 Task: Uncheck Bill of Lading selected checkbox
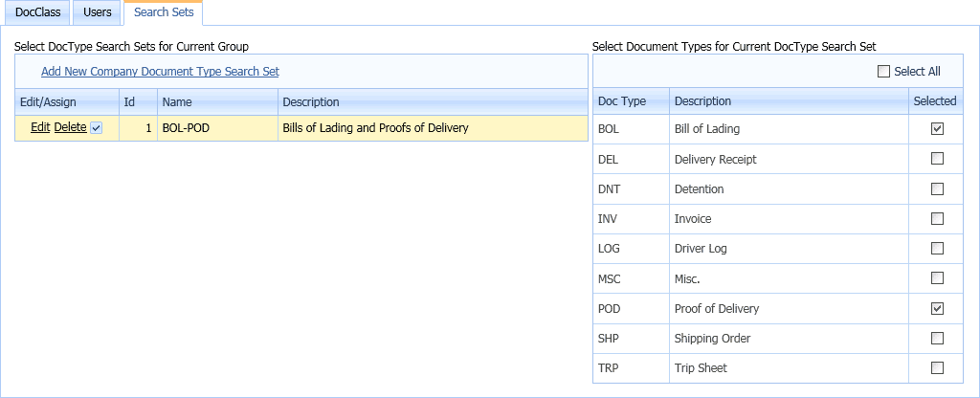pyautogui.click(x=937, y=129)
